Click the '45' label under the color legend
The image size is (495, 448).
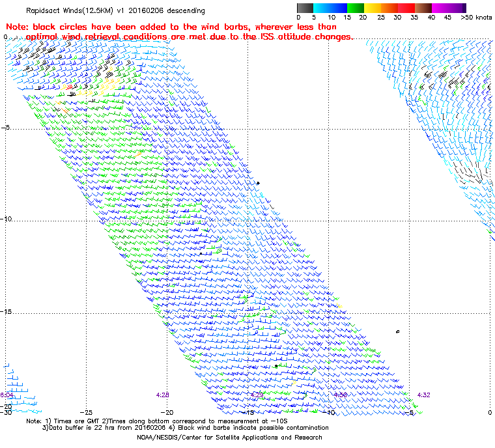(447, 18)
